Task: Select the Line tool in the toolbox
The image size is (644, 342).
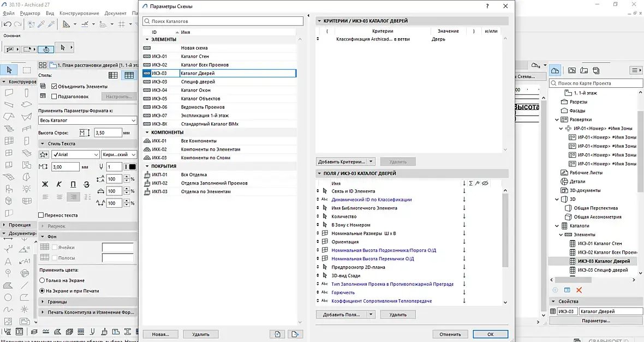Action: point(25,285)
